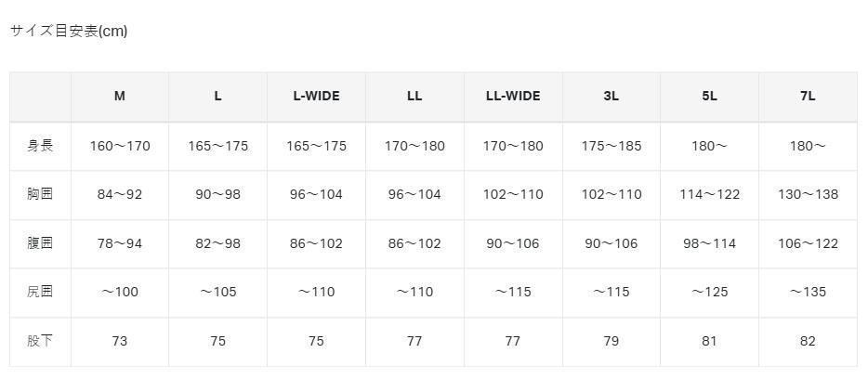
Task: Select the 106〜122 waist cell
Action: click(808, 243)
